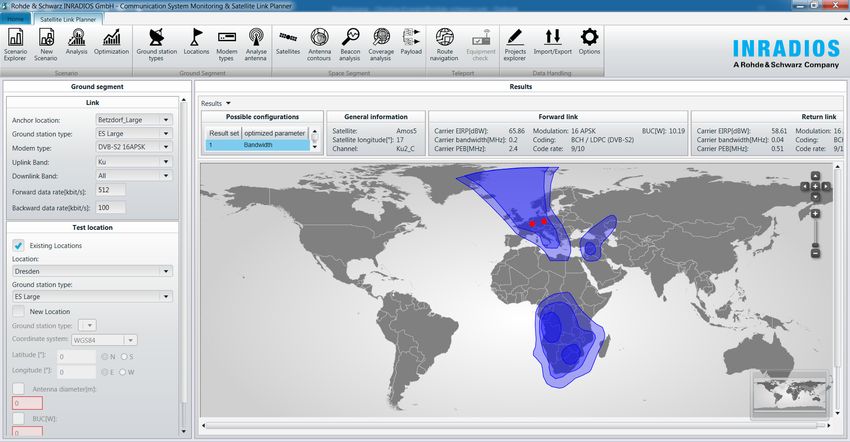Click the world overview minimap

pos(791,394)
